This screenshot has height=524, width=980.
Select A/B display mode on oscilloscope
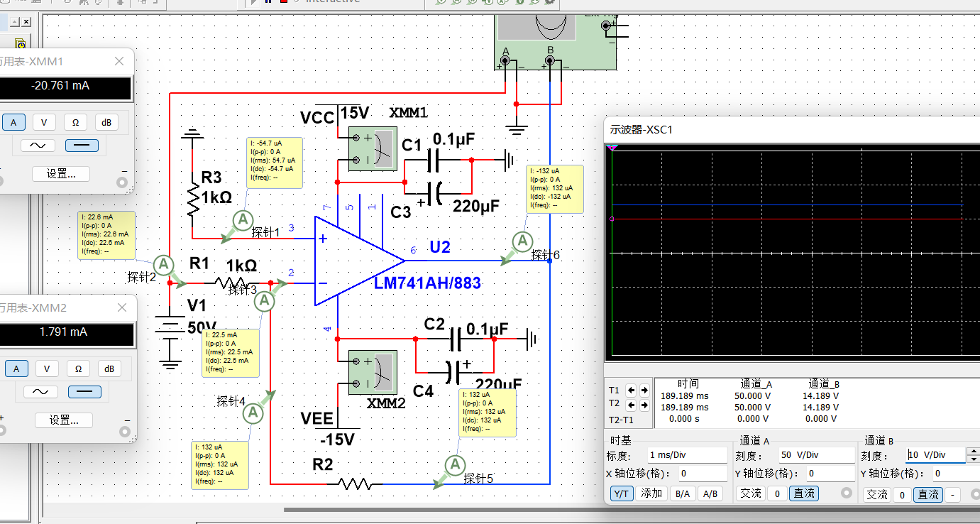click(x=710, y=493)
